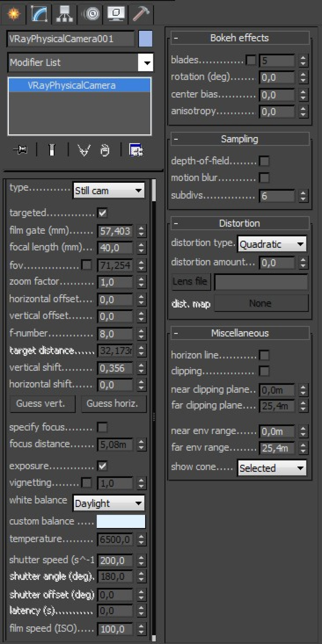The height and width of the screenshot is (644, 322).
Task: Enable depth-of-field sampling checkbox
Action: [264, 161]
